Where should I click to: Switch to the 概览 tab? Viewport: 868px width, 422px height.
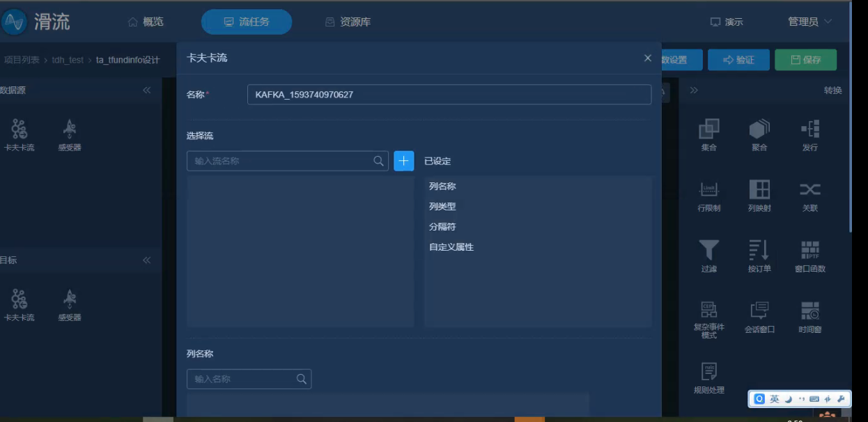(146, 22)
